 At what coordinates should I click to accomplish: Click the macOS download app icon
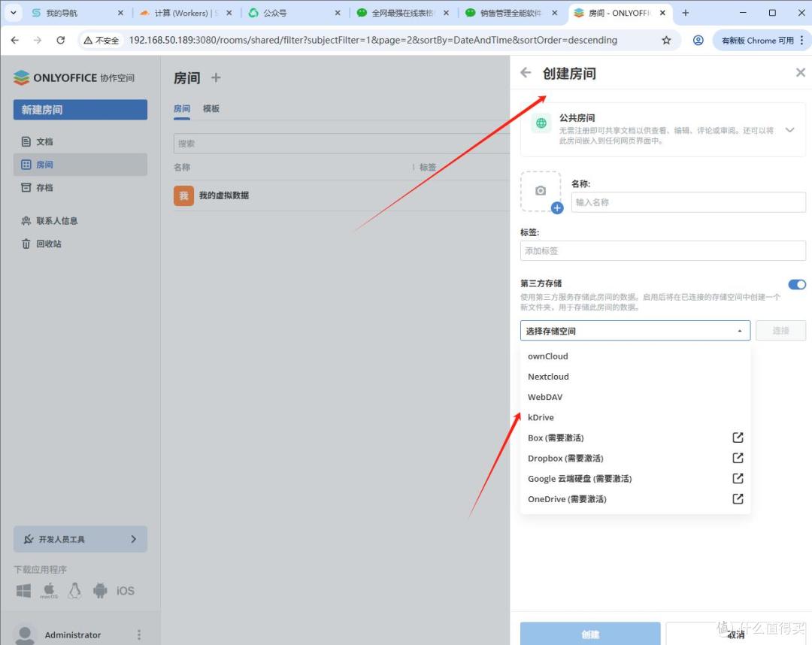[49, 591]
